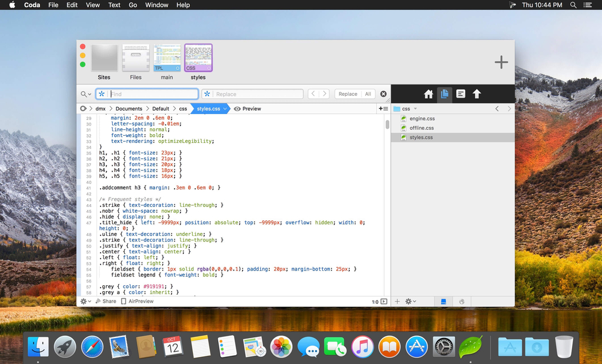Toggle wildcard button in Find field
The height and width of the screenshot is (364, 602).
(102, 94)
